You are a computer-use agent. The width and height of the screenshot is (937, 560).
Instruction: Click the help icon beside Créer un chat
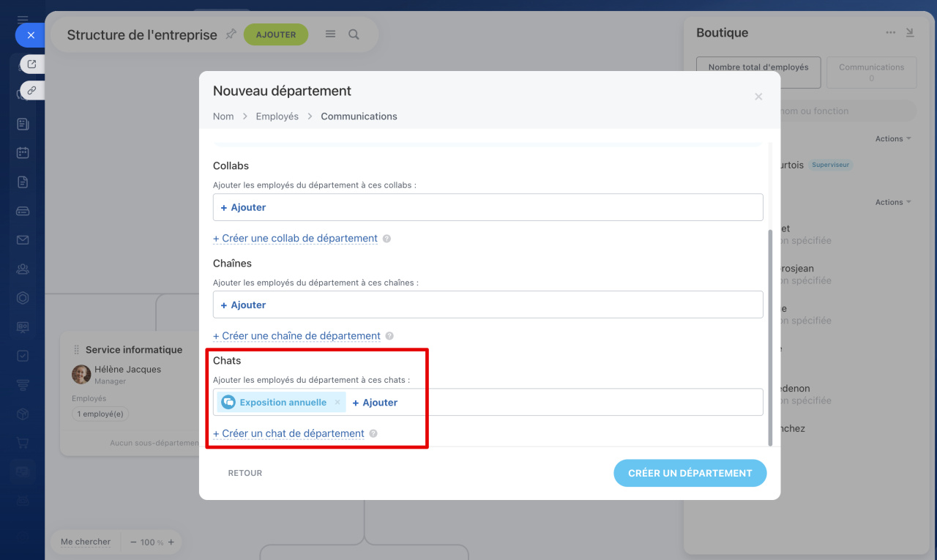(x=373, y=433)
